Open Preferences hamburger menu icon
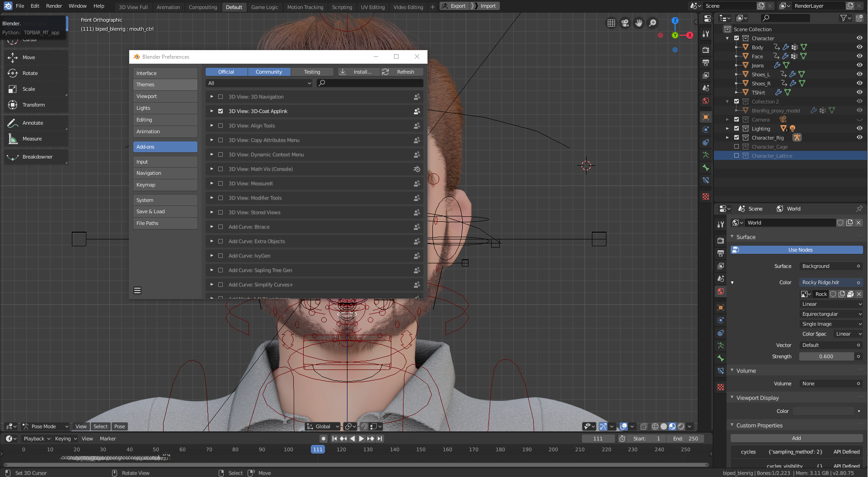 click(137, 290)
